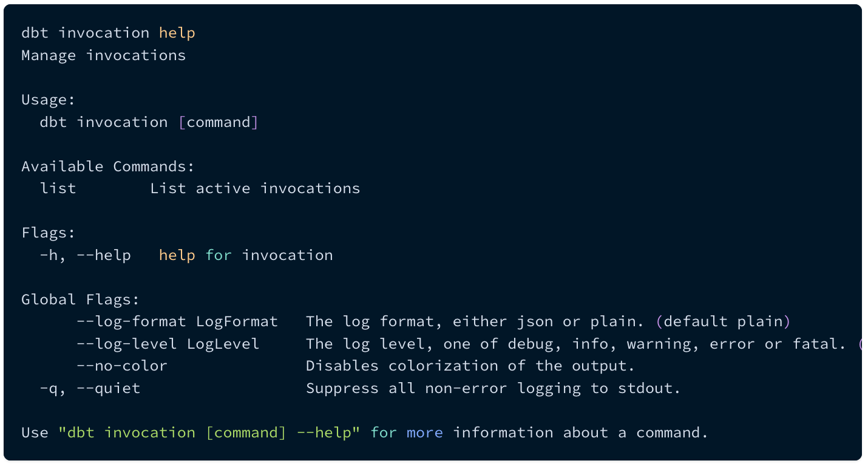Click the "Available Commands:" heading
Screen dimensions: 868x469
coord(108,166)
